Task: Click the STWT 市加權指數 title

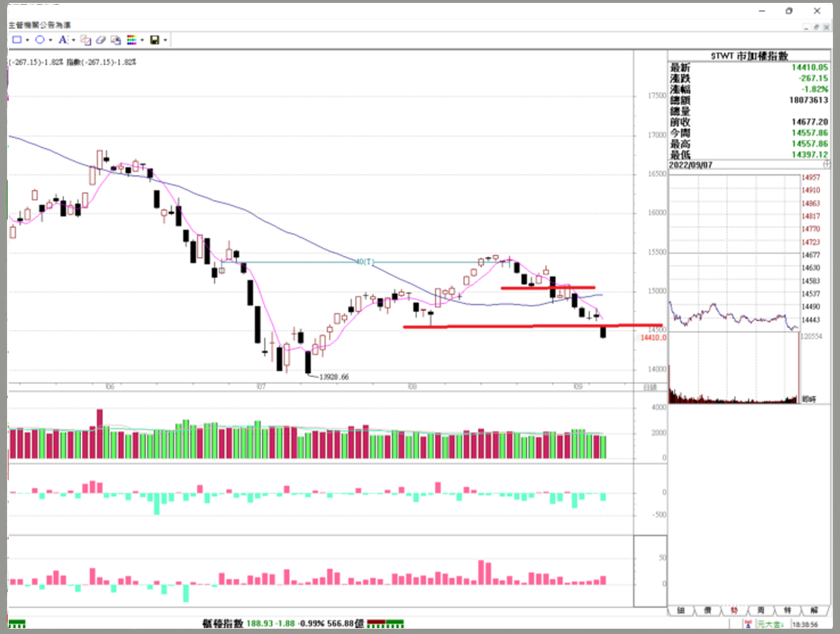Action: 749,56
